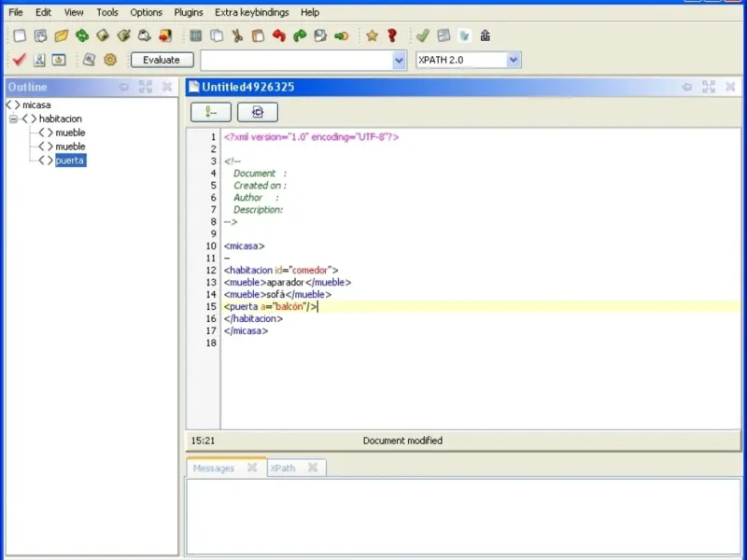Click the green Redo arrow

(x=300, y=35)
